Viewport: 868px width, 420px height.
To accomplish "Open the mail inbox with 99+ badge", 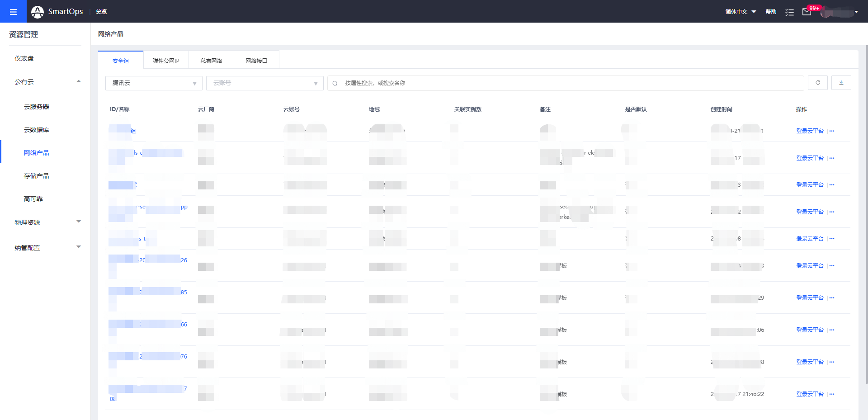I will point(807,12).
